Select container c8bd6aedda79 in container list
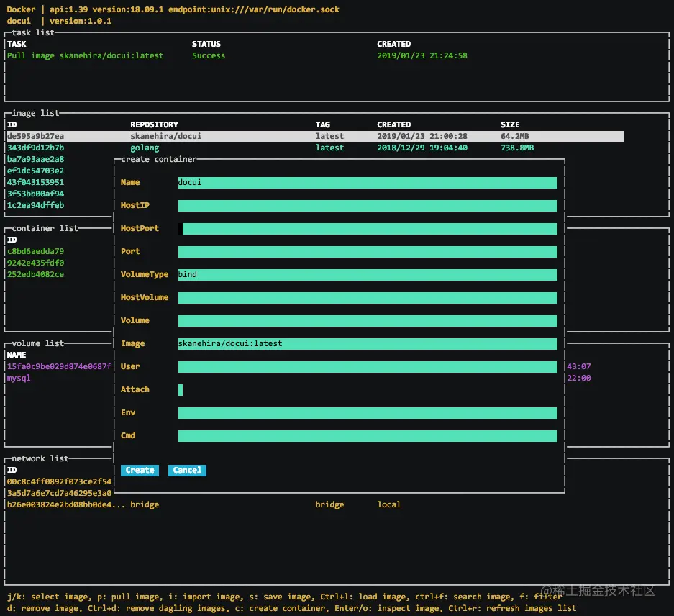The height and width of the screenshot is (616, 674). (36, 251)
